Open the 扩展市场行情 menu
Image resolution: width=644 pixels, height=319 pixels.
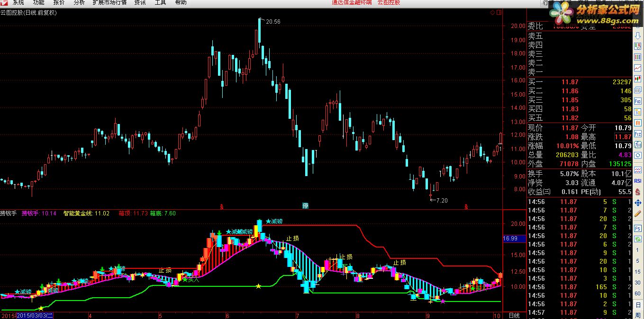click(109, 2)
